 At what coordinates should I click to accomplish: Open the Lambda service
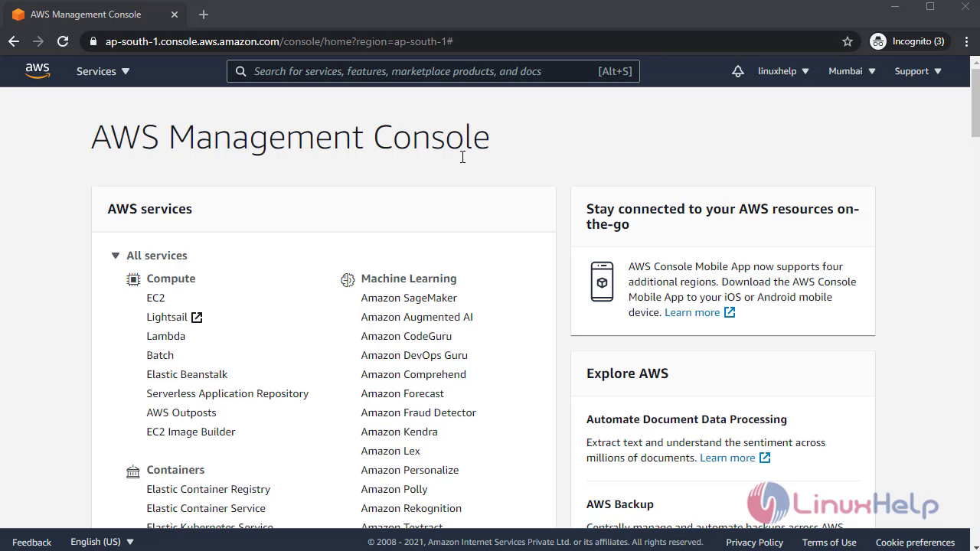click(165, 336)
